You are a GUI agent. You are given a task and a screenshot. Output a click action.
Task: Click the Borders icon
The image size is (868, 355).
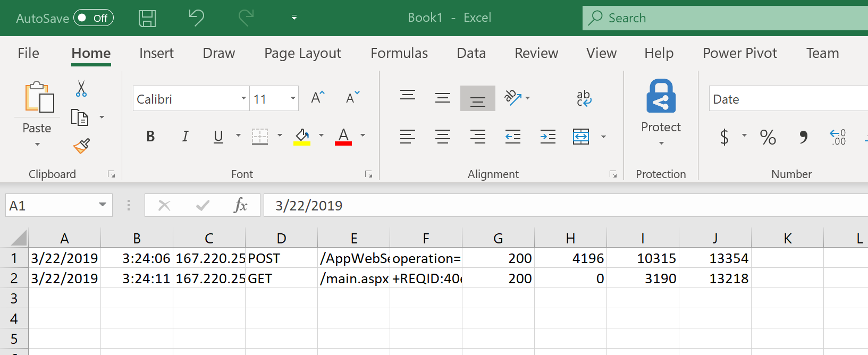click(260, 137)
